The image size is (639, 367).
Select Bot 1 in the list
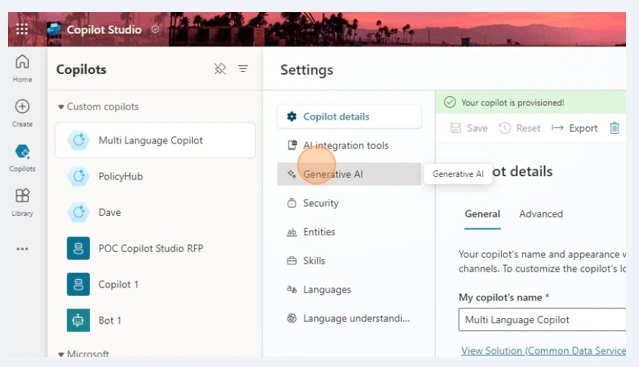(155, 320)
